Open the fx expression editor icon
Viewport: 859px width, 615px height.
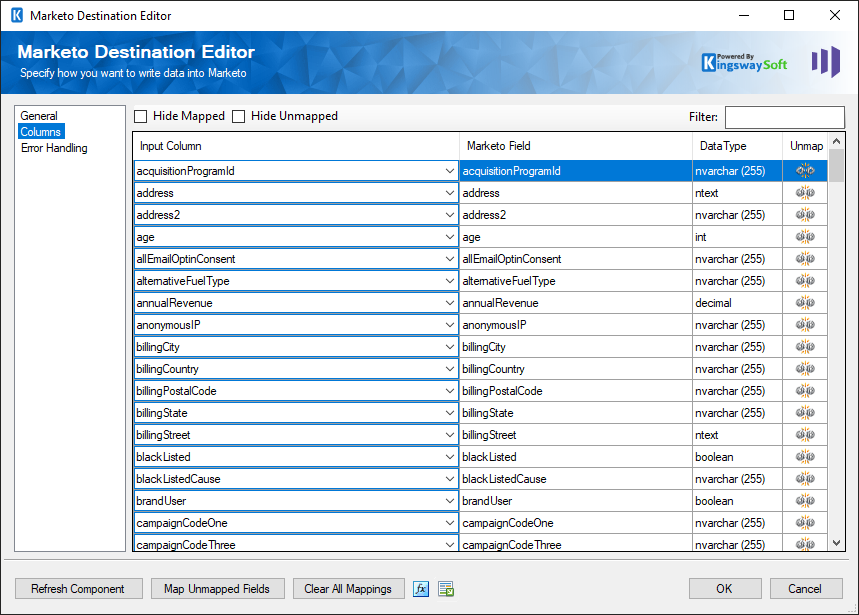coord(421,589)
